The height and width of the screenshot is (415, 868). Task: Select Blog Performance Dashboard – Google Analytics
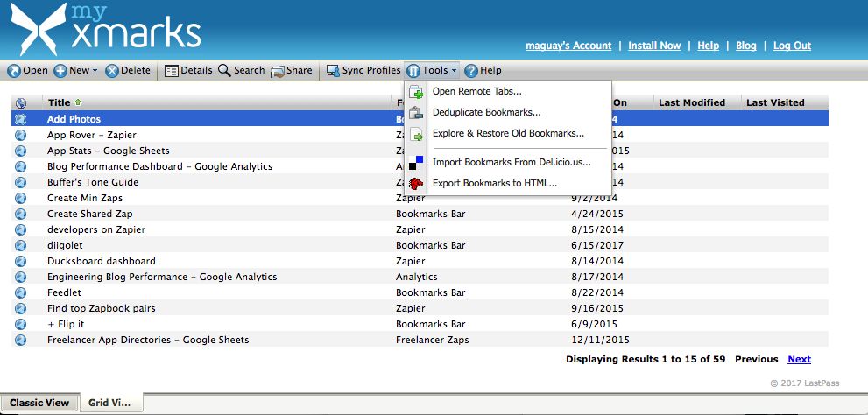click(x=159, y=166)
